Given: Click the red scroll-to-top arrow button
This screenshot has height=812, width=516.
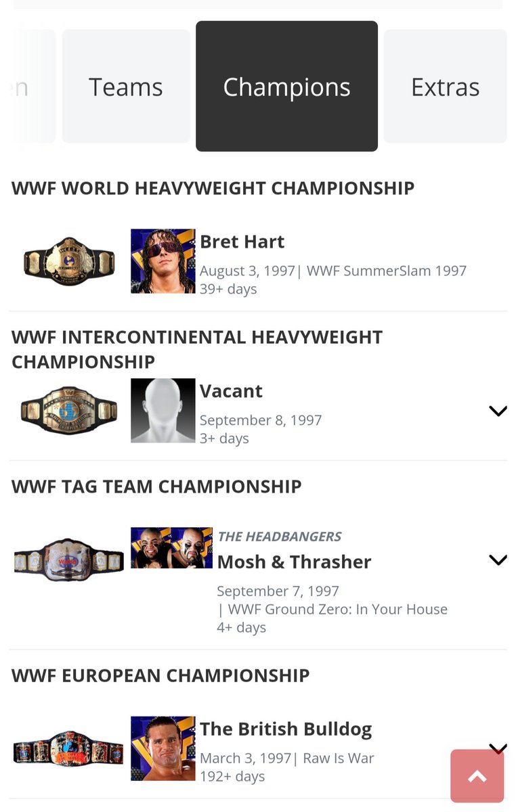Looking at the screenshot, I should (x=477, y=776).
